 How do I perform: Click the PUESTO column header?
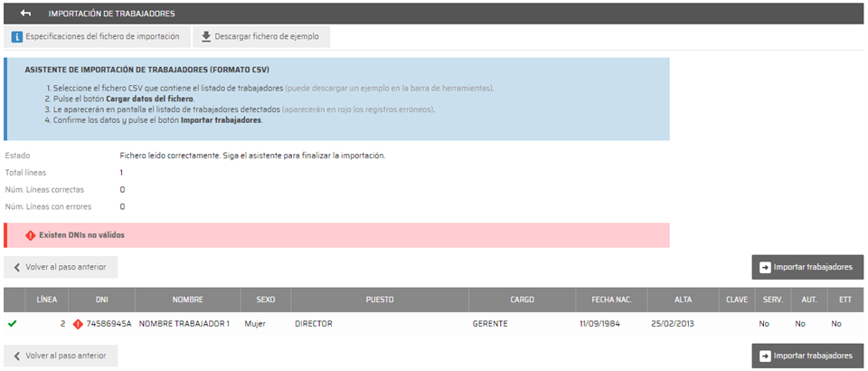(379, 300)
